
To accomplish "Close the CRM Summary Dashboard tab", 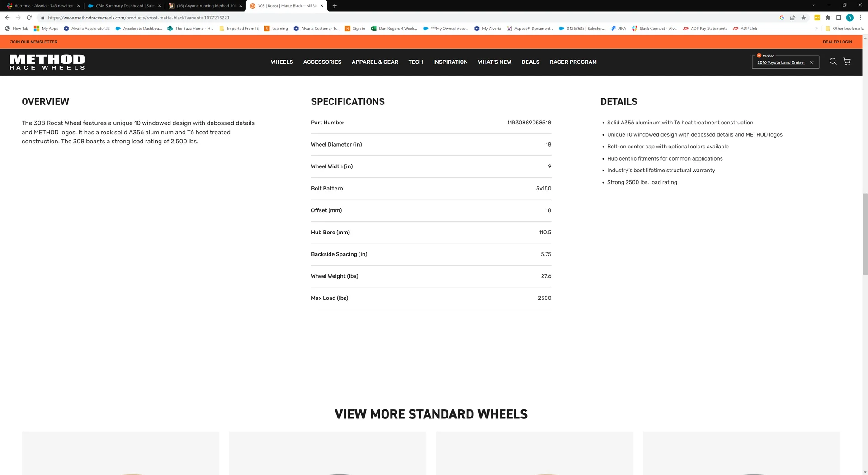I will (x=160, y=6).
